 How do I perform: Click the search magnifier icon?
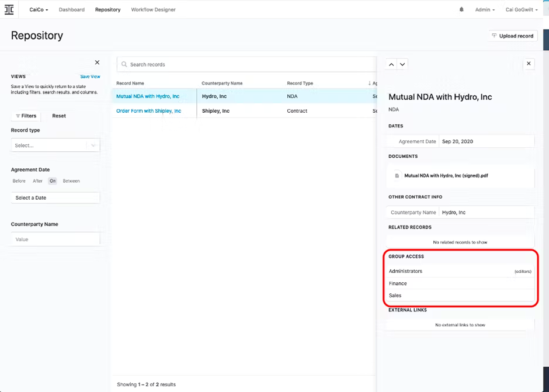pos(124,64)
